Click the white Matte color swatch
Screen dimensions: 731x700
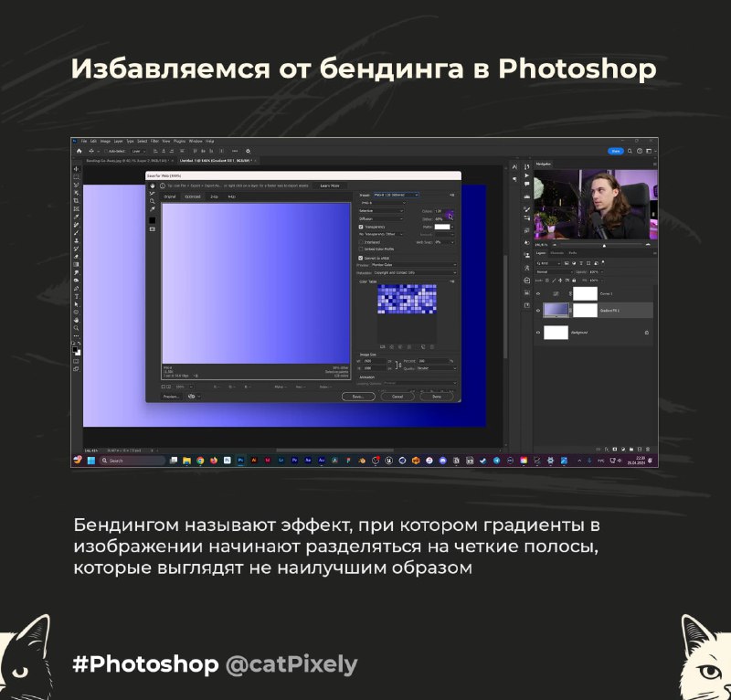click(x=442, y=227)
